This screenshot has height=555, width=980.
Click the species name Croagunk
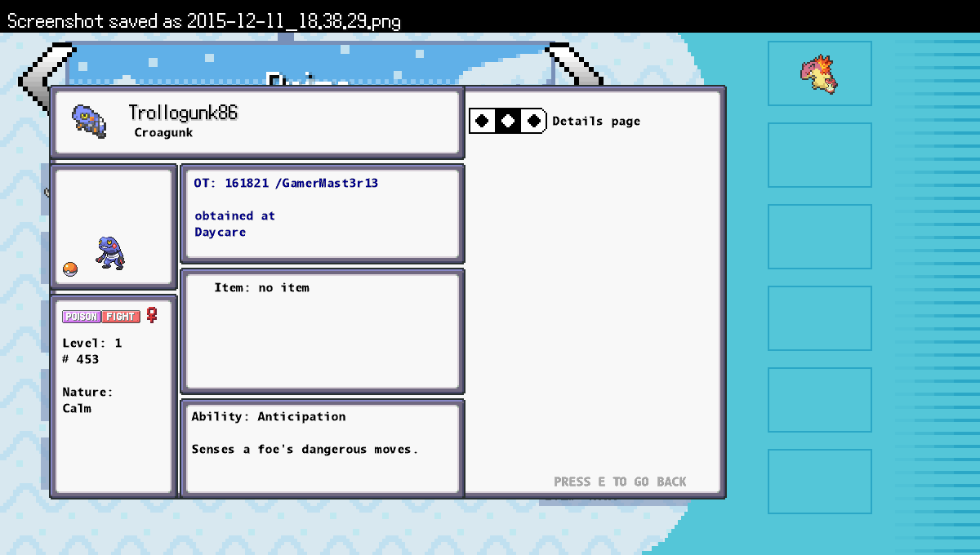pos(164,132)
